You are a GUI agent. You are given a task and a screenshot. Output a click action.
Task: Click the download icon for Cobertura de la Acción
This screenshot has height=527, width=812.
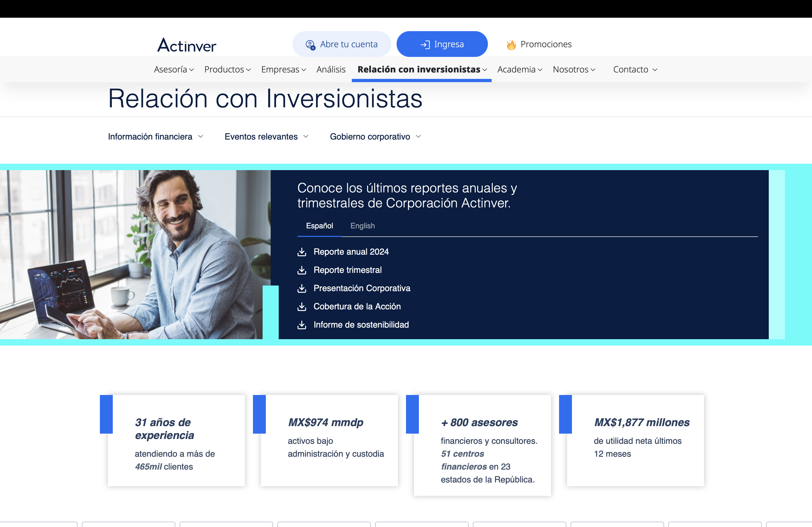point(302,306)
